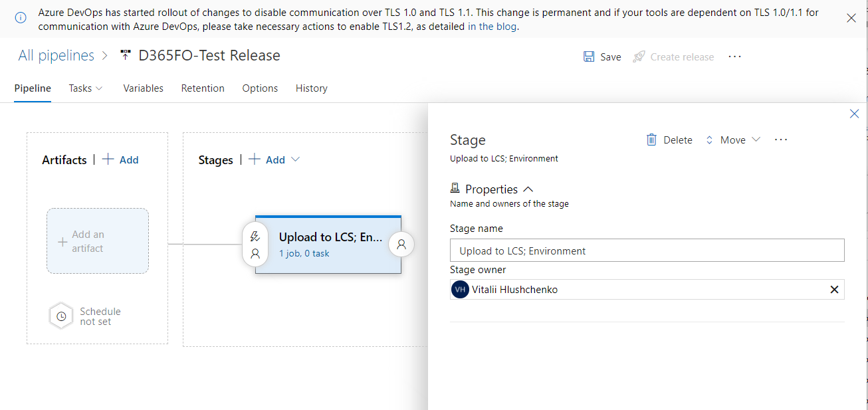This screenshot has width=868, height=410.
Task: Open post-deployment conditions person icon
Action: pos(401,245)
